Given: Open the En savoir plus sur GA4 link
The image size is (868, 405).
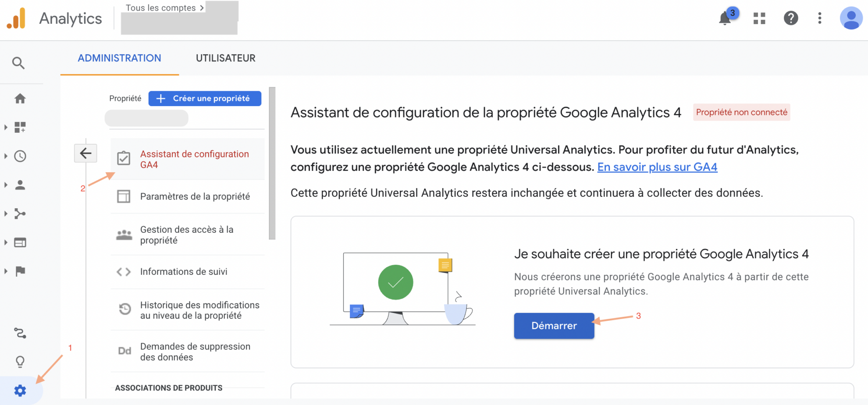Looking at the screenshot, I should click(657, 167).
